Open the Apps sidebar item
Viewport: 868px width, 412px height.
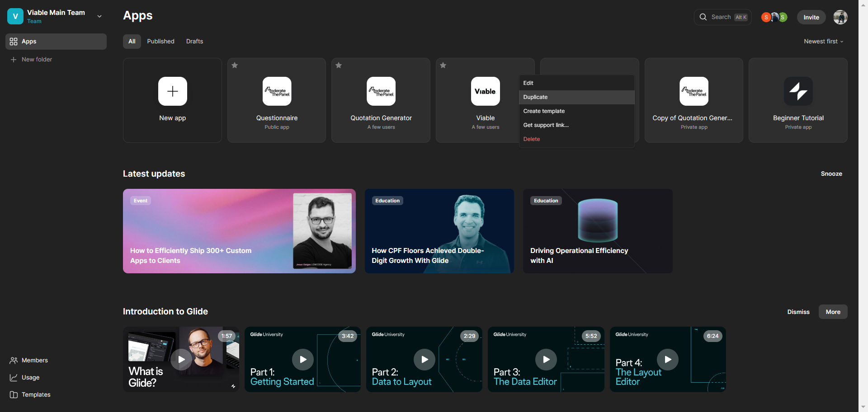tap(56, 42)
